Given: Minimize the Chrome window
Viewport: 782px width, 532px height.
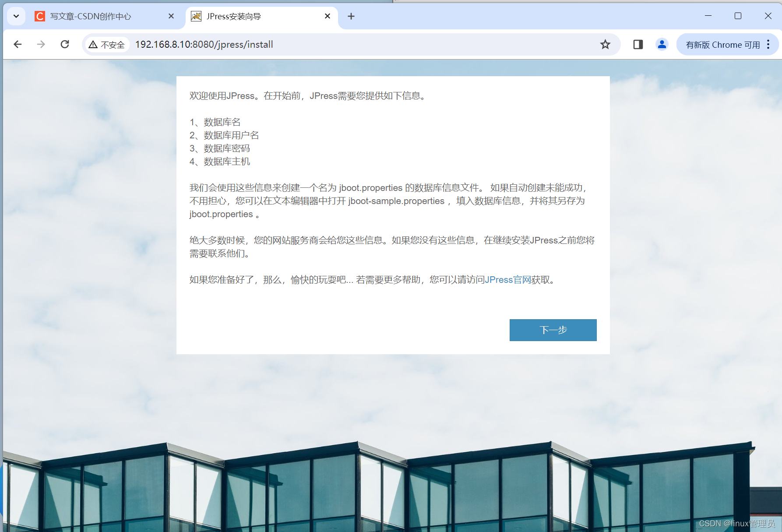Looking at the screenshot, I should [708, 16].
